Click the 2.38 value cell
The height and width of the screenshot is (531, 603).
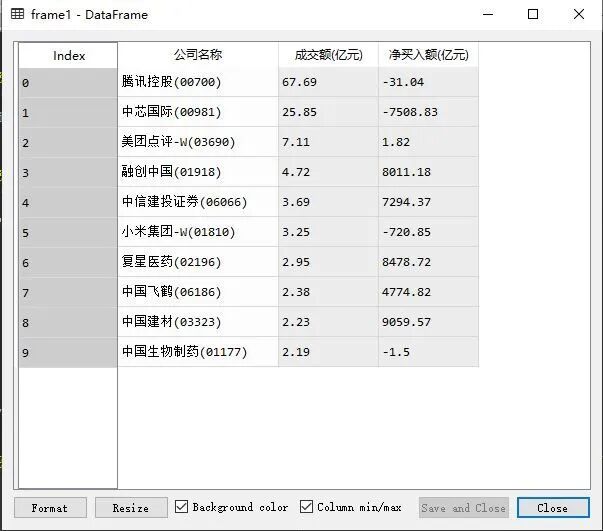pyautogui.click(x=328, y=292)
